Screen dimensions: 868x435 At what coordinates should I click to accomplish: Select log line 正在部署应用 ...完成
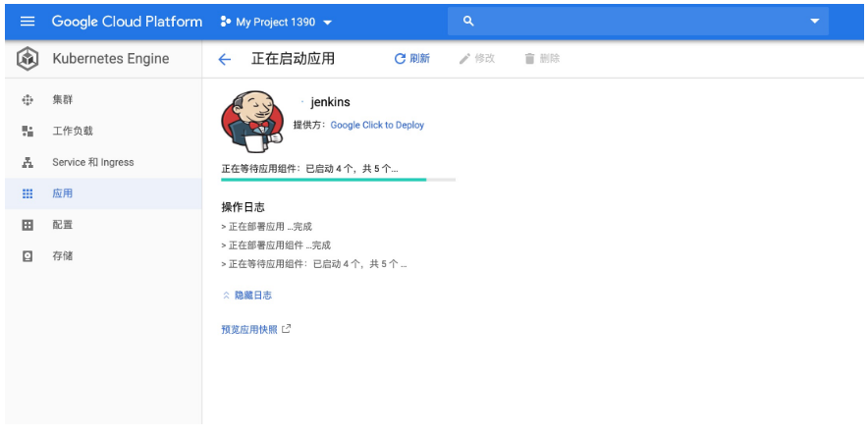[x=267, y=227]
